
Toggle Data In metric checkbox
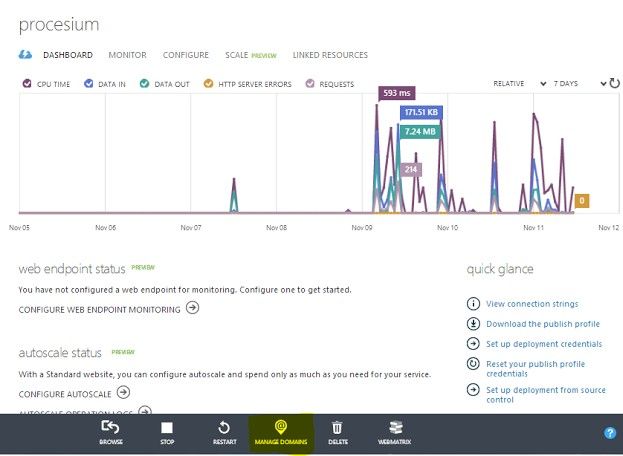click(89, 84)
